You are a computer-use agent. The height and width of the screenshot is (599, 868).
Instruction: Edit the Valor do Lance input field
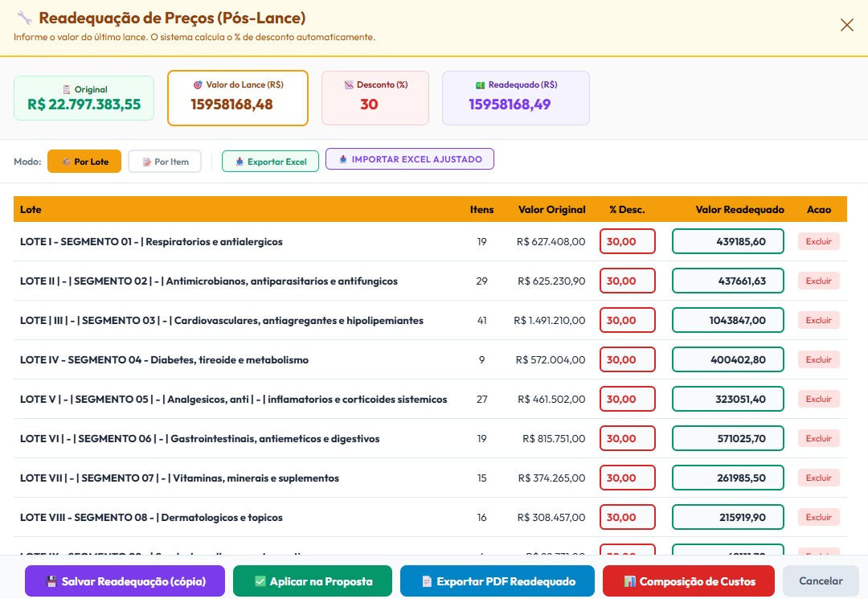point(237,104)
